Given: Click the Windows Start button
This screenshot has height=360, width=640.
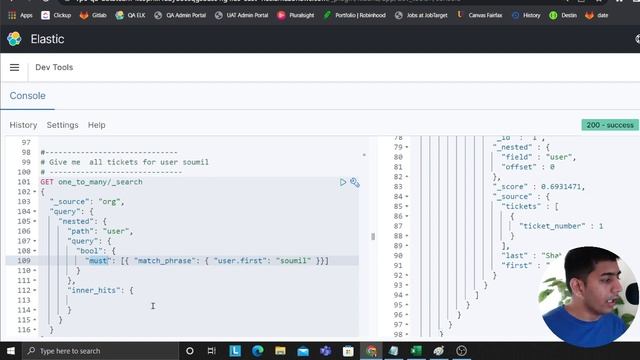Looking at the screenshot, I should (x=11, y=351).
